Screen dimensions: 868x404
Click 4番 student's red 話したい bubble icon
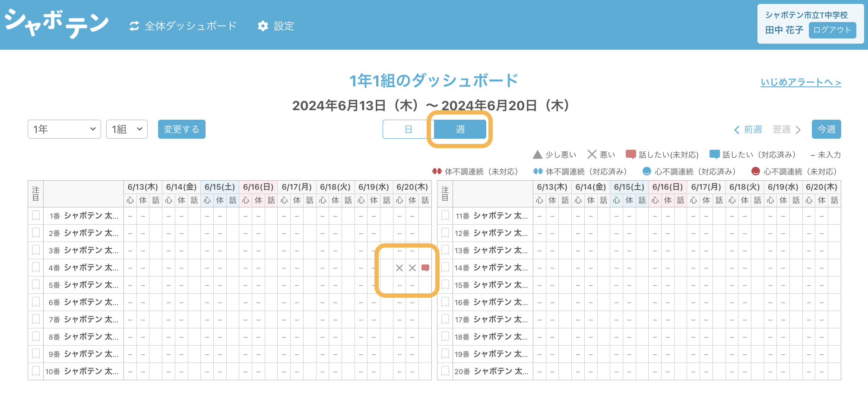[x=425, y=268]
